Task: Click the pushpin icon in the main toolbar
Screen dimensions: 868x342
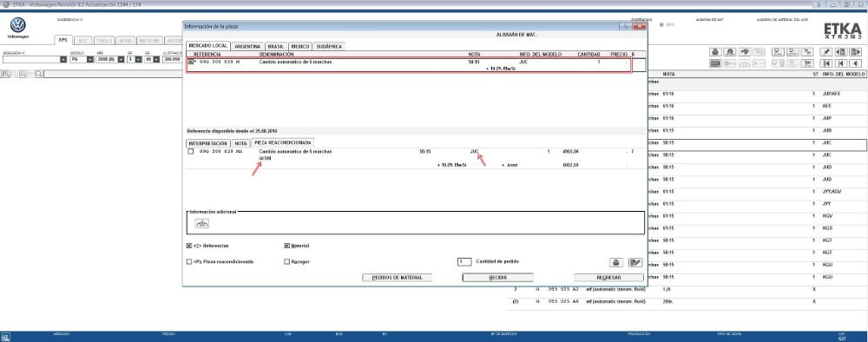Action: tap(826, 52)
